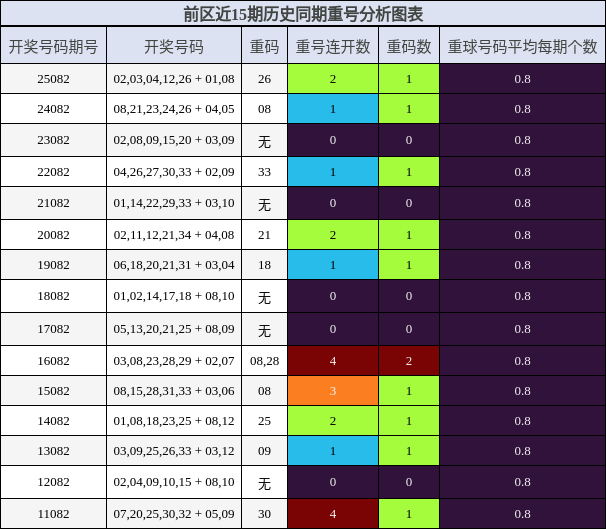
Task: Select period number 22082
Action: [53, 172]
